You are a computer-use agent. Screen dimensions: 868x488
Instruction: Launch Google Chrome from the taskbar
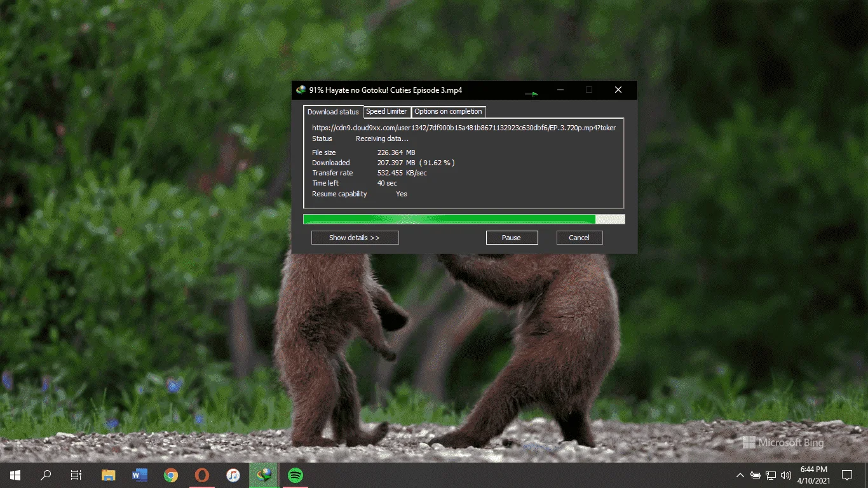tap(170, 475)
